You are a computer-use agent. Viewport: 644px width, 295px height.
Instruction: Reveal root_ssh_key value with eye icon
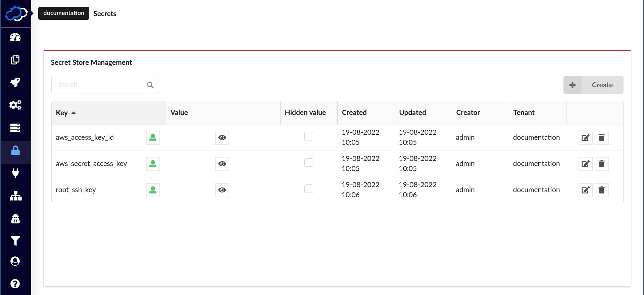(x=222, y=190)
